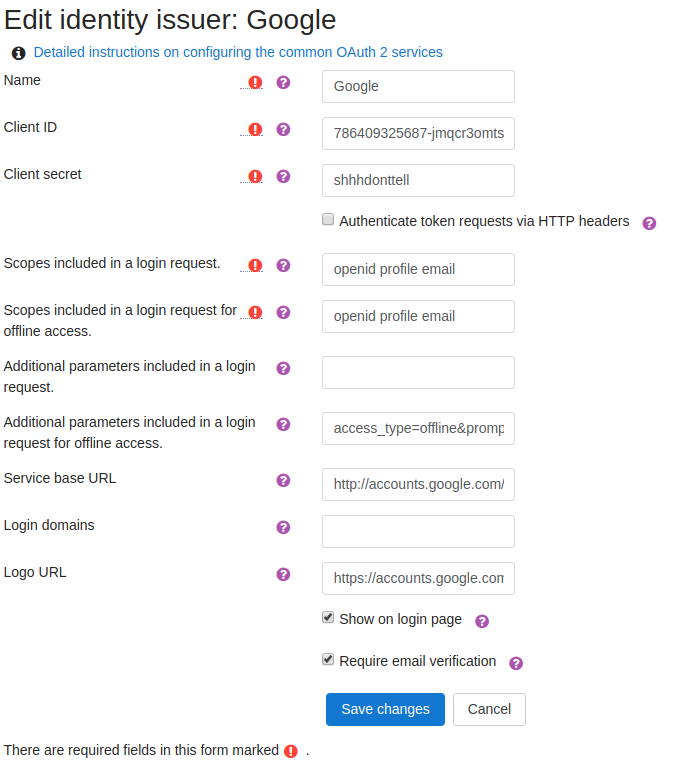Viewport: 675px width, 772px height.
Task: Uncheck Show on login page
Action: [x=328, y=618]
